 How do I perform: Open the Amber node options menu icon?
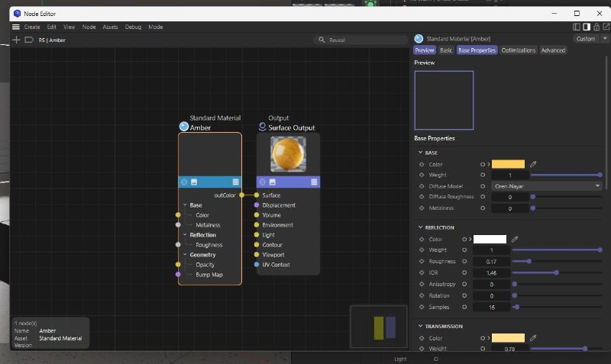click(236, 182)
